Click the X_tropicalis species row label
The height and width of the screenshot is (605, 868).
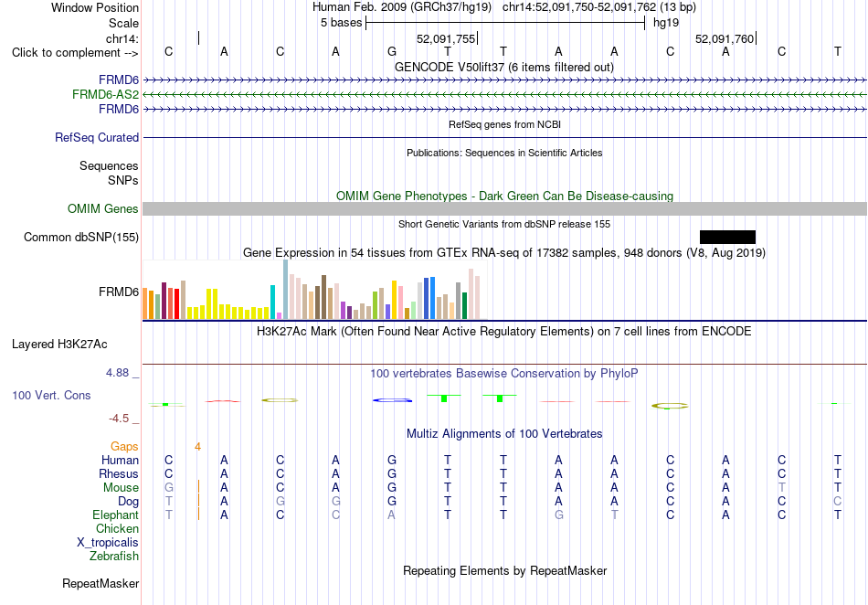click(x=108, y=543)
